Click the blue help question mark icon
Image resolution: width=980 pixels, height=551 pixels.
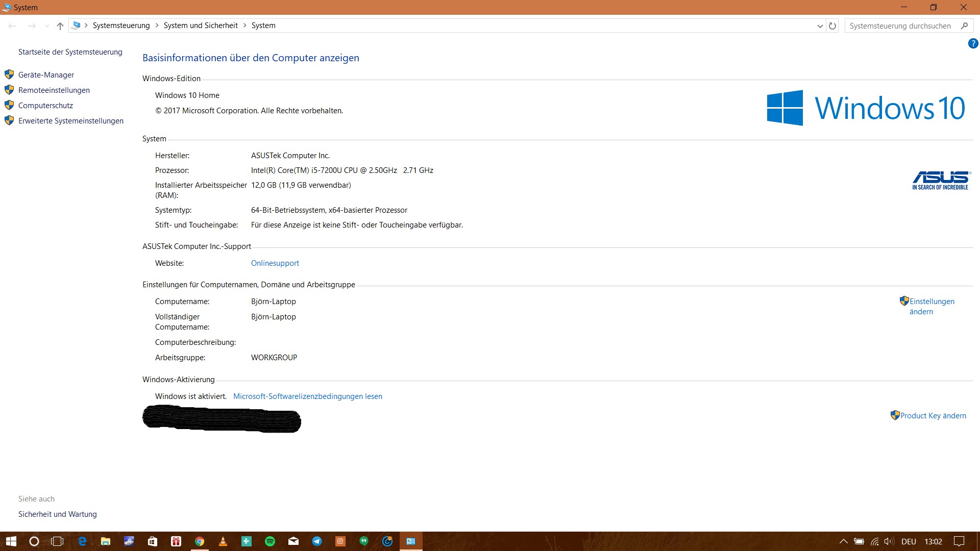973,44
